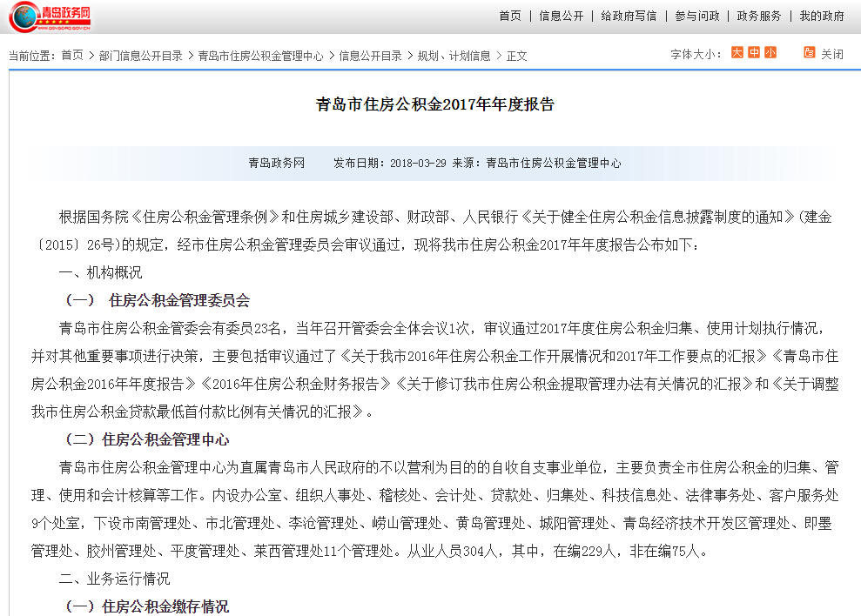Go to 信息公开目录 breadcrumb link
This screenshot has width=861, height=616.
coord(370,56)
